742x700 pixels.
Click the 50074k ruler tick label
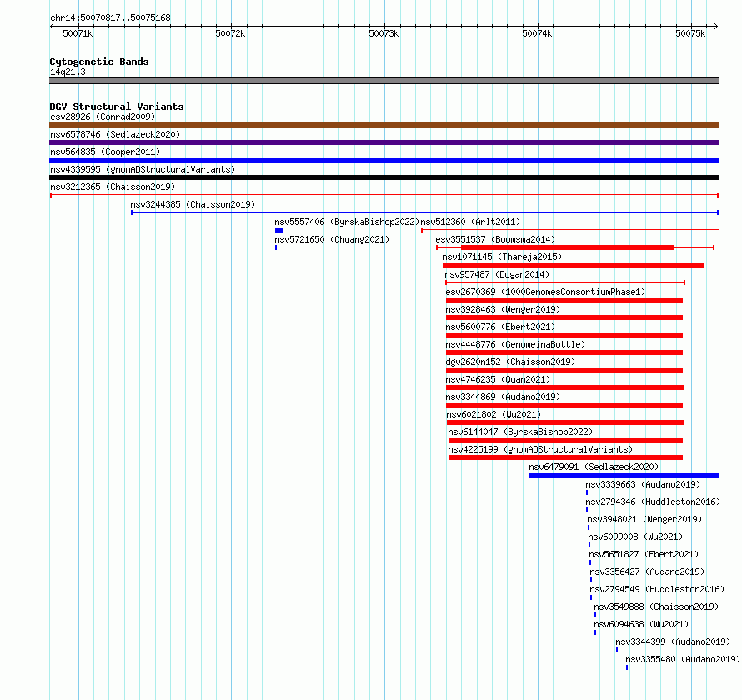click(x=537, y=33)
